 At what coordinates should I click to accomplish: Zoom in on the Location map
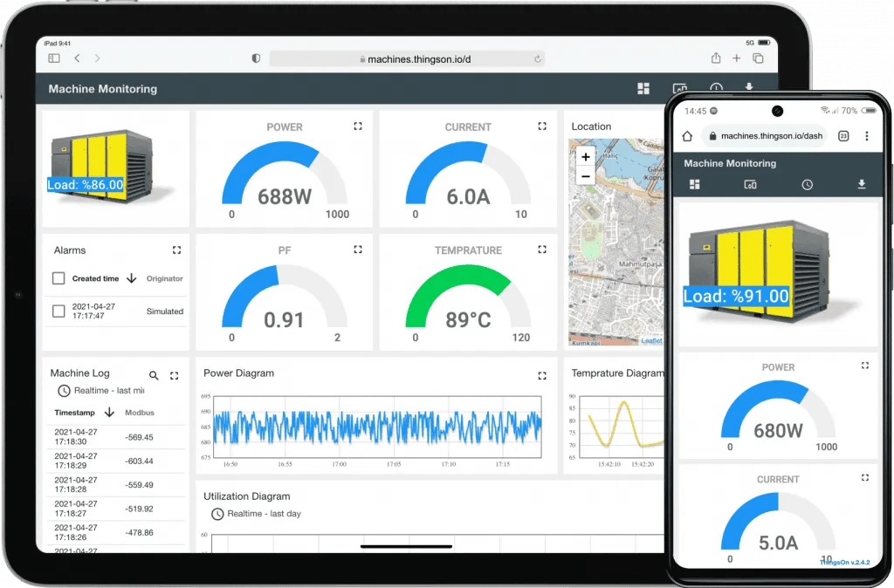click(x=585, y=157)
